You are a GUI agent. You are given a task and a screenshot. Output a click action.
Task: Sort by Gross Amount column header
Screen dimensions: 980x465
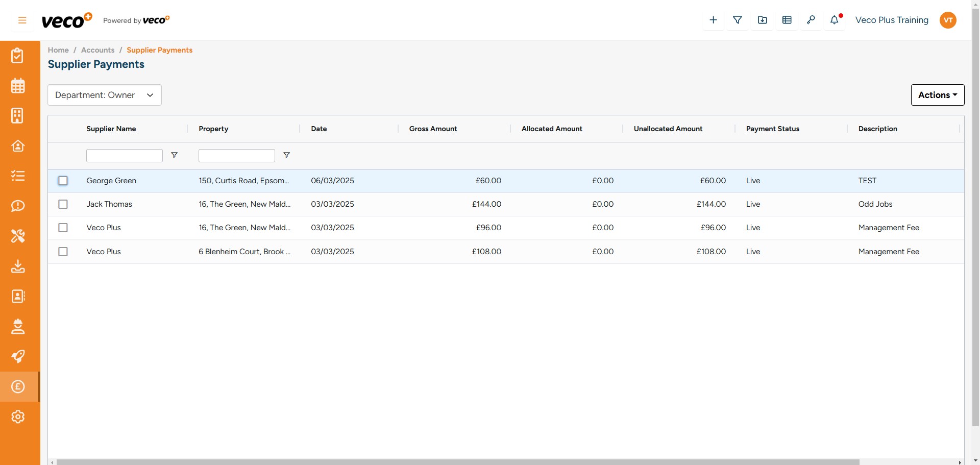click(x=433, y=129)
